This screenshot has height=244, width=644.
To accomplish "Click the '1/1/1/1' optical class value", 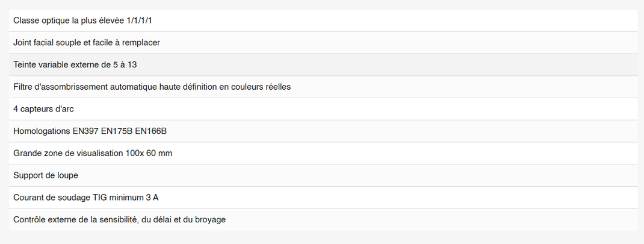I will pos(139,20).
